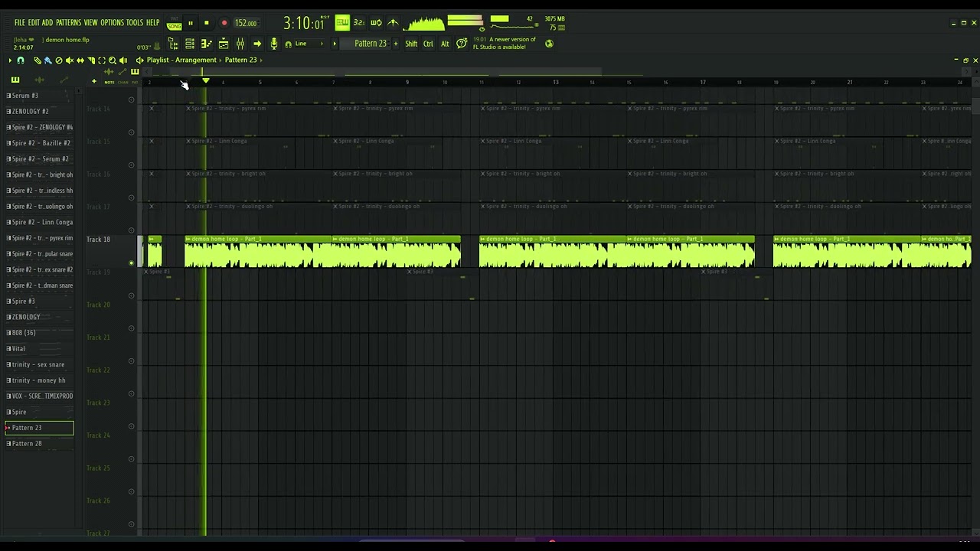Viewport: 980px width, 551px height.
Task: Open the pattern selector arrow left of Pattern 23
Action: tap(335, 44)
